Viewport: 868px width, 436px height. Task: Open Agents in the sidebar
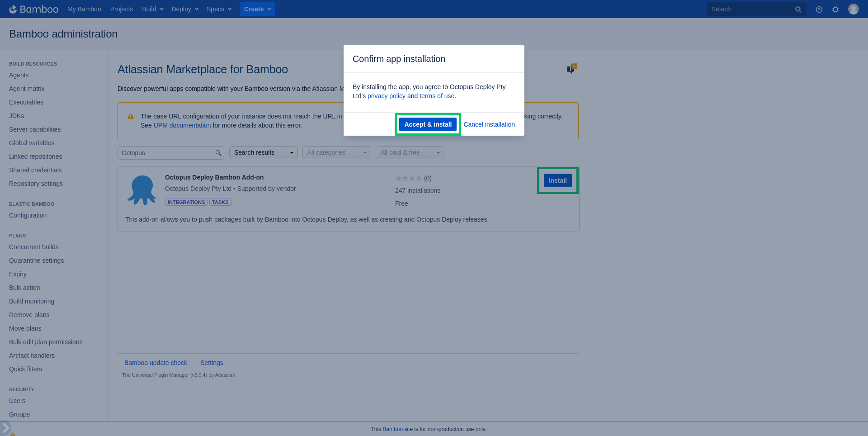tap(19, 75)
